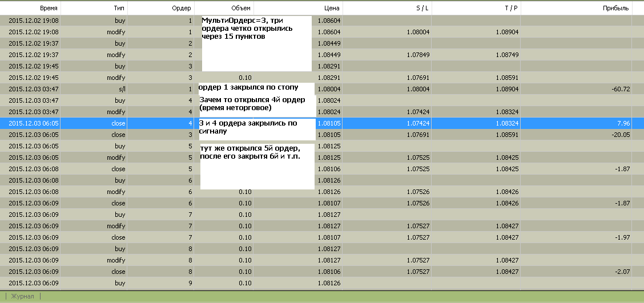Select price 1.08105 in the close order 4 row
The height and width of the screenshot is (303, 644).
[x=330, y=123]
